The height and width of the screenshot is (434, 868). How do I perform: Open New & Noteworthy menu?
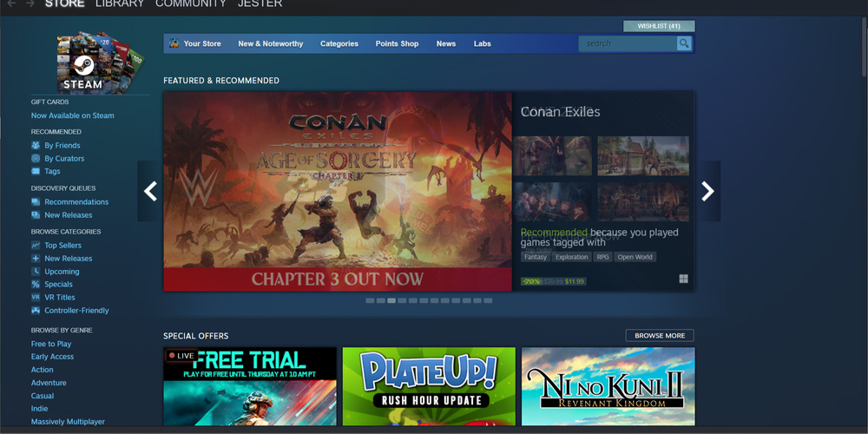(x=271, y=43)
